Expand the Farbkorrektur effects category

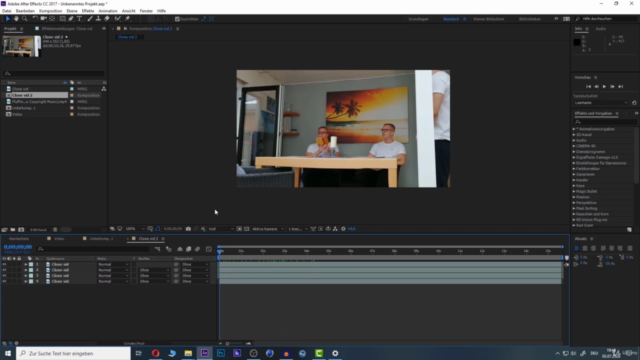pyautogui.click(x=574, y=169)
